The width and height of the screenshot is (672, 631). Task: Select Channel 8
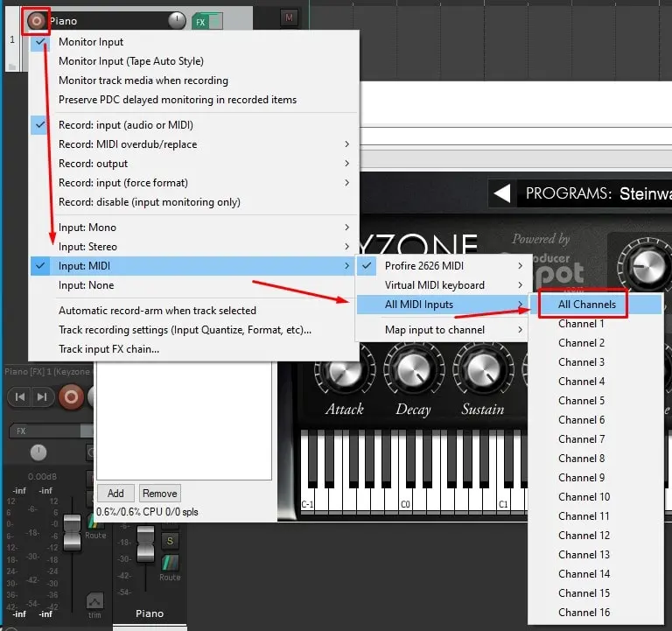(596, 459)
